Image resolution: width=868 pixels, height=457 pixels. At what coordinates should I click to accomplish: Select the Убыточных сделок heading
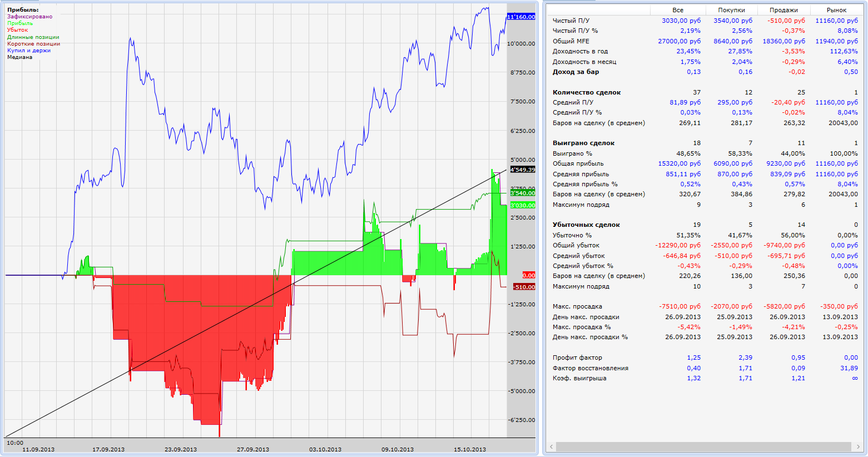pyautogui.click(x=586, y=225)
